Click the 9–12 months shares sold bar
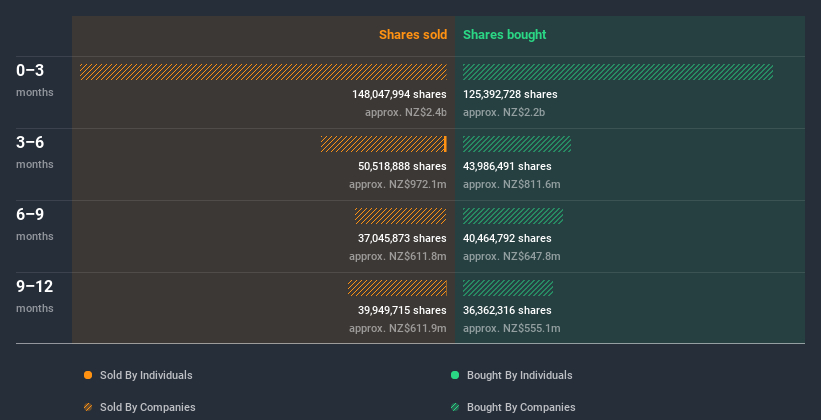821x420 pixels. (x=397, y=288)
